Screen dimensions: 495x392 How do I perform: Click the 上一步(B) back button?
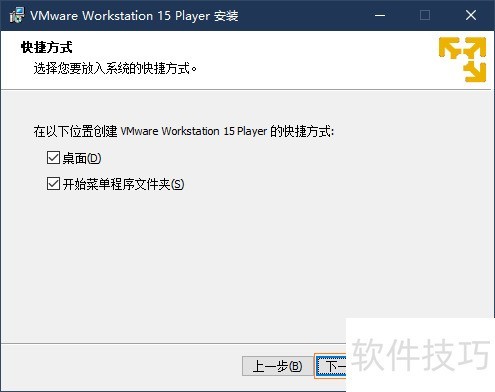277,366
